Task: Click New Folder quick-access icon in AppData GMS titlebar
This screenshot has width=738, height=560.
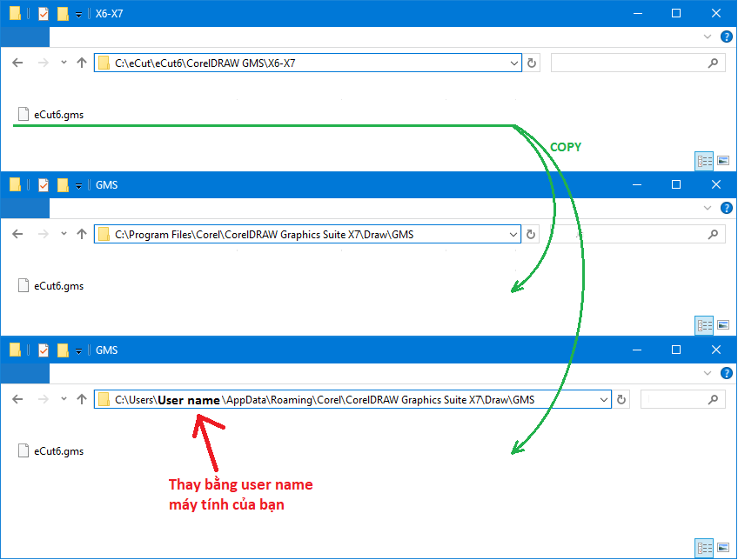Action: 63,350
